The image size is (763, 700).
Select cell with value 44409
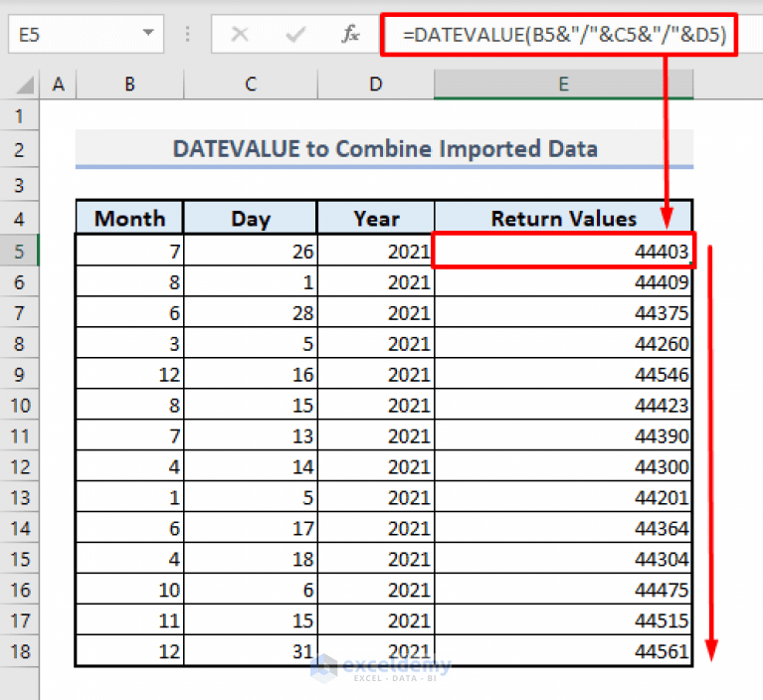click(x=563, y=281)
